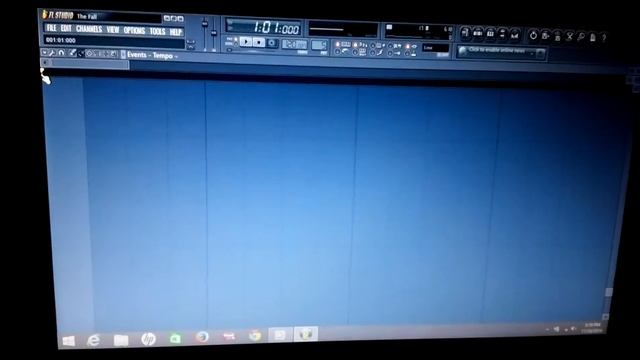Stop playback with the Stop button
The height and width of the screenshot is (360, 640).
(x=259, y=42)
